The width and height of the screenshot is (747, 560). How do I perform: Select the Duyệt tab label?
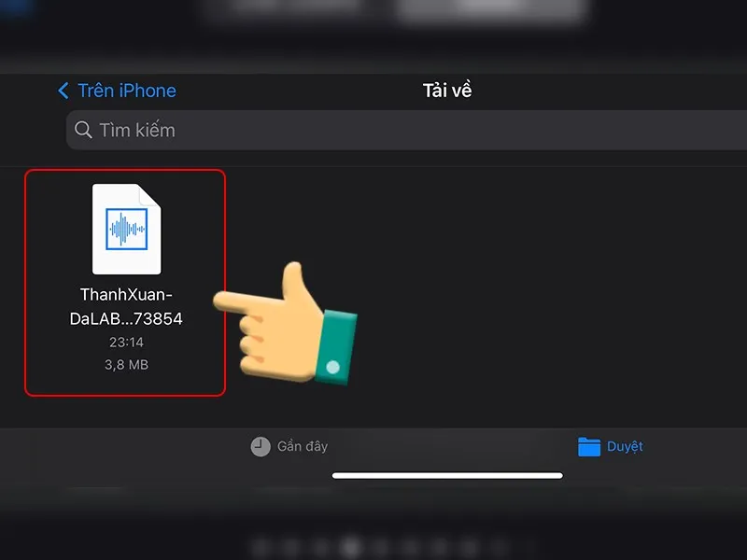click(625, 447)
